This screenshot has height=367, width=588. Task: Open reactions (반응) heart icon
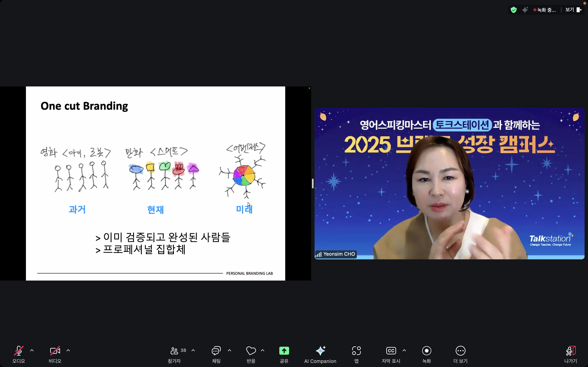[x=251, y=351]
